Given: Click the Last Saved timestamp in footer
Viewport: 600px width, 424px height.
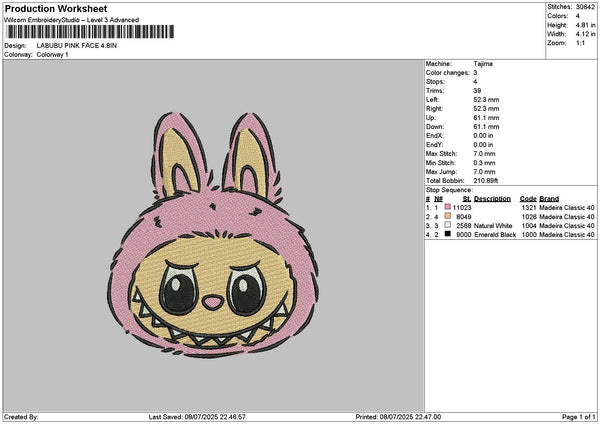Looking at the screenshot, I should point(196,416).
